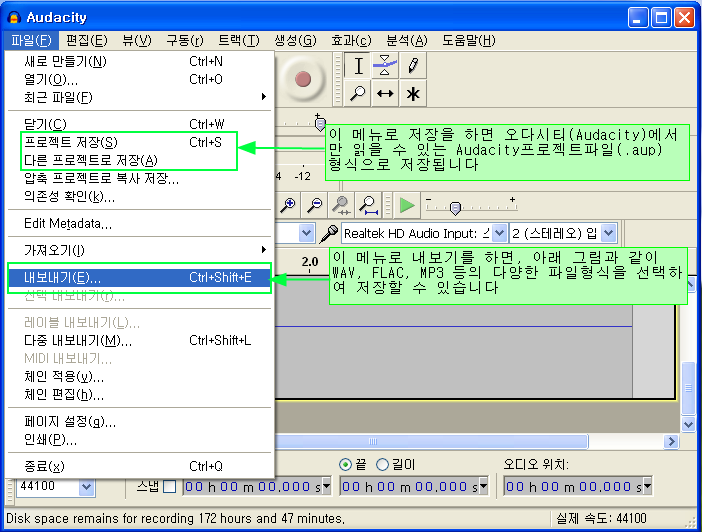
Task: Click the 2.0 mark on timeline ruler
Action: (x=310, y=262)
